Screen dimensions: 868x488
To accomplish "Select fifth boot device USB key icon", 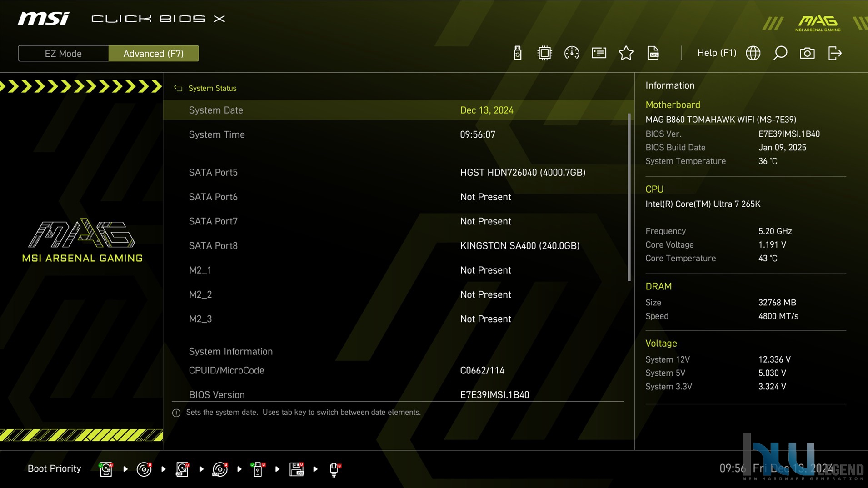I will point(258,469).
